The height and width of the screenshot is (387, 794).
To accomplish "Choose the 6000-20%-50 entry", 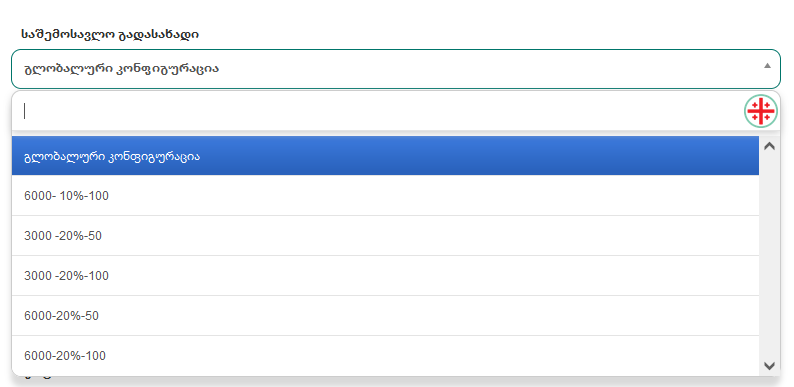I will (385, 316).
